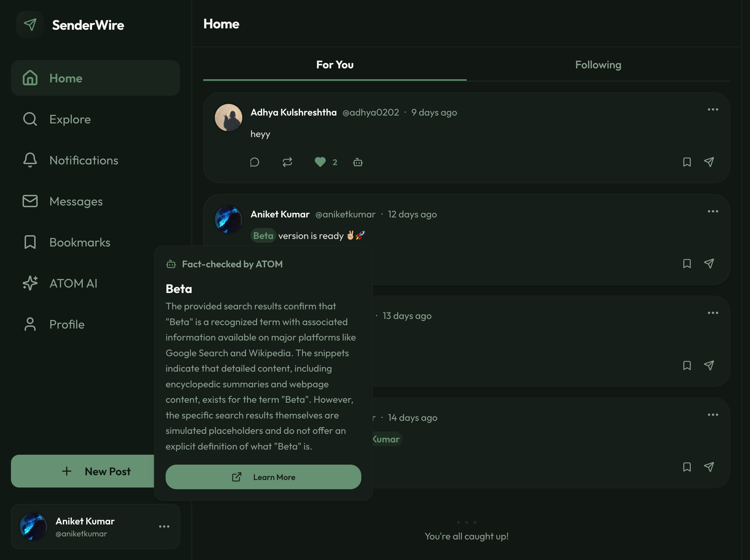
Task: Click the Learn More button
Action: click(263, 477)
